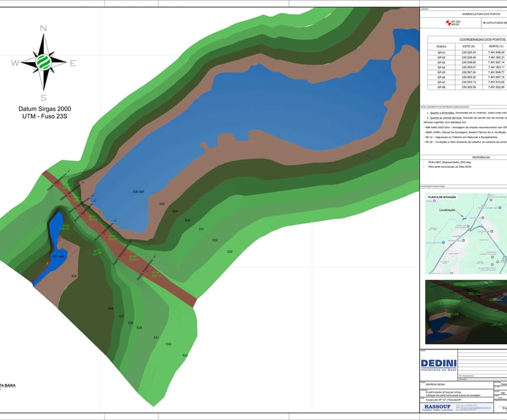
Task: Click the 'PONTO' column header
Action: tap(441, 47)
